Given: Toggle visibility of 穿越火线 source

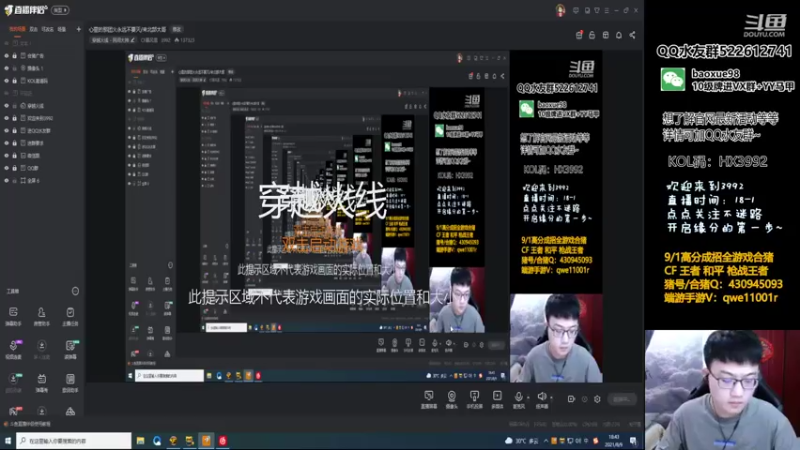Looking at the screenshot, I should coord(6,106).
